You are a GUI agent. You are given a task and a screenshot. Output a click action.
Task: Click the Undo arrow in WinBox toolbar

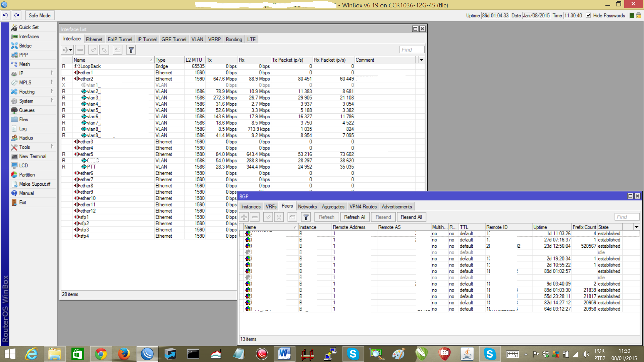[x=6, y=15]
